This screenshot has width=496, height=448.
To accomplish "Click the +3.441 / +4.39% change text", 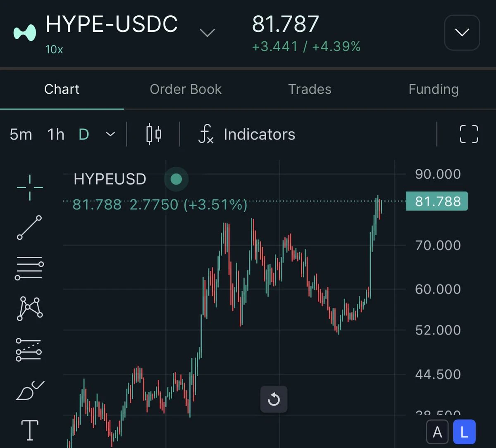I will click(306, 46).
